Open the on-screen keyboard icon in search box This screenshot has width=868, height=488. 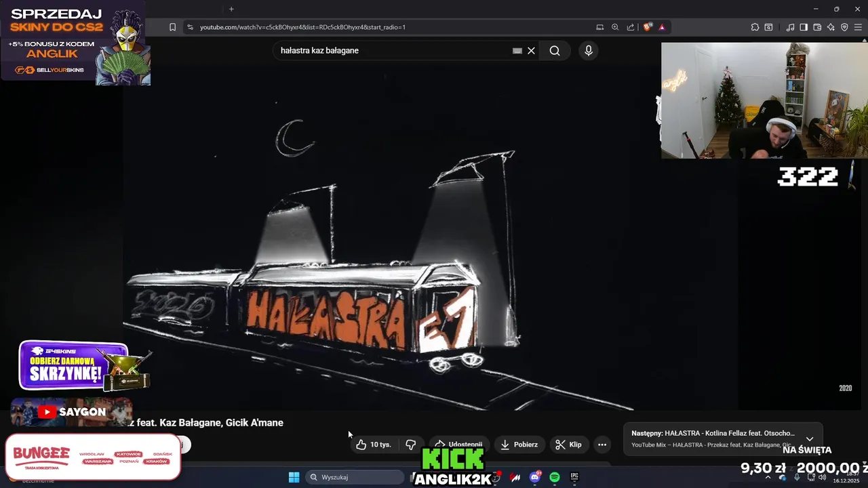click(517, 51)
